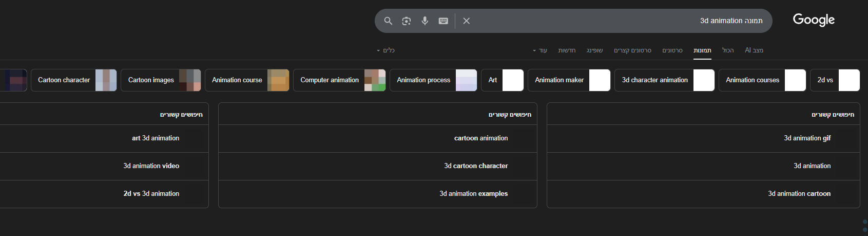This screenshot has width=868, height=236.
Task: Open search by image (Lens) icon
Action: pos(407,21)
